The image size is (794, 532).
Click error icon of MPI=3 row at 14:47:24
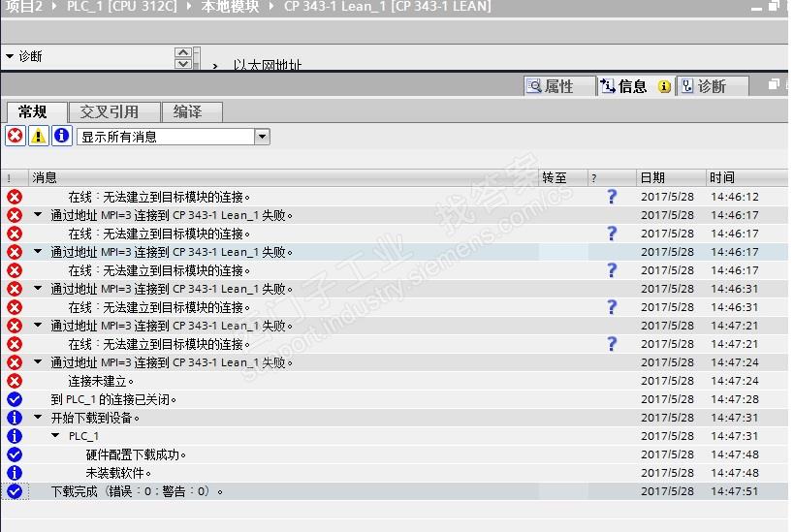point(15,362)
